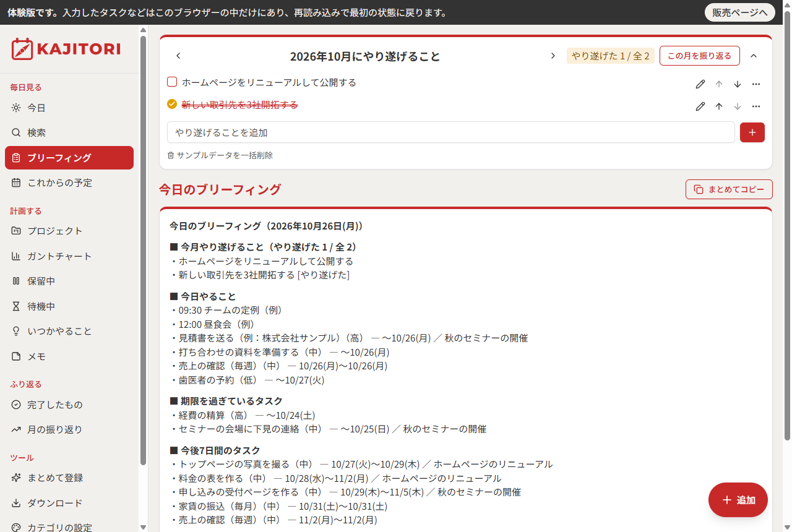Focus the やり遂げることを追加 input field

pyautogui.click(x=451, y=132)
